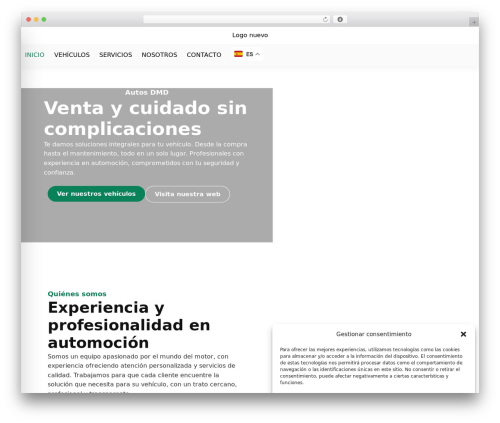This screenshot has width=500, height=423.
Task: Click the Spanish flag icon
Action: click(238, 54)
